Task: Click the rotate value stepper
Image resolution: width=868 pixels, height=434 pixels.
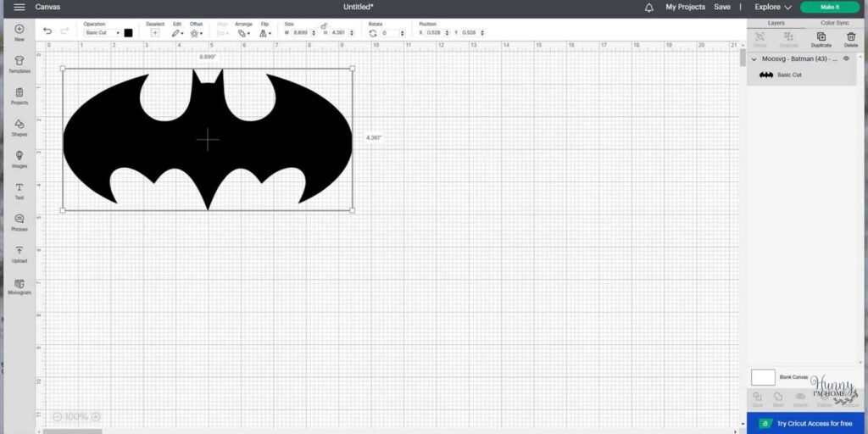Action: [x=404, y=33]
